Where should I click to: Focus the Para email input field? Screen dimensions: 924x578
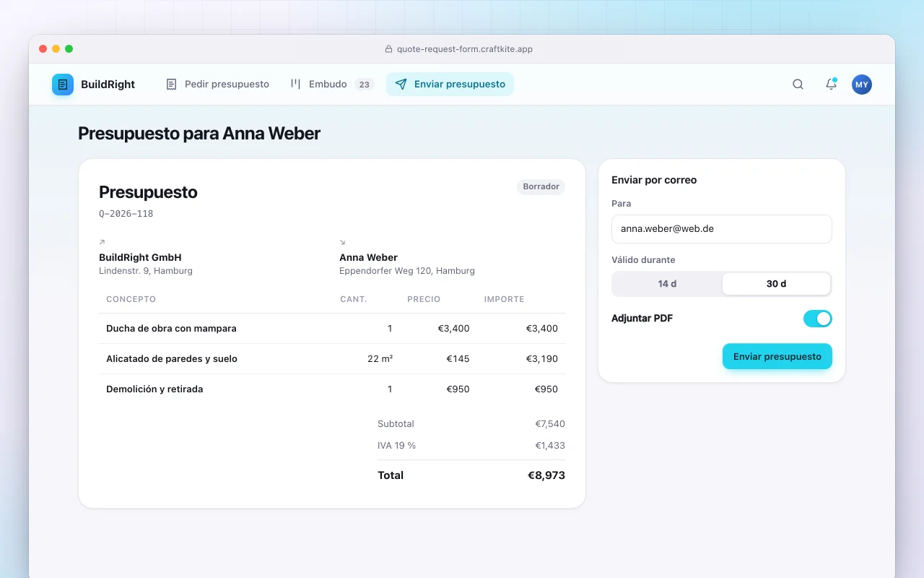coord(722,229)
